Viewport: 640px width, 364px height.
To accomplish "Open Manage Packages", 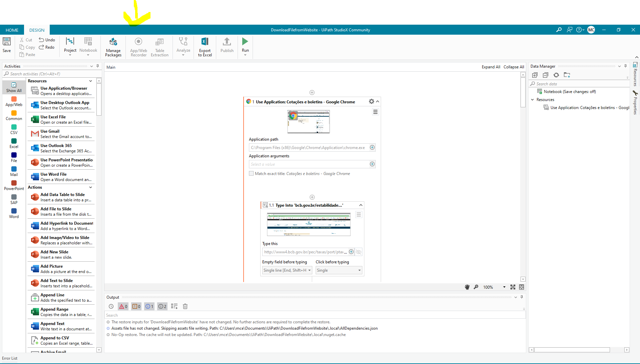I will [x=113, y=46].
